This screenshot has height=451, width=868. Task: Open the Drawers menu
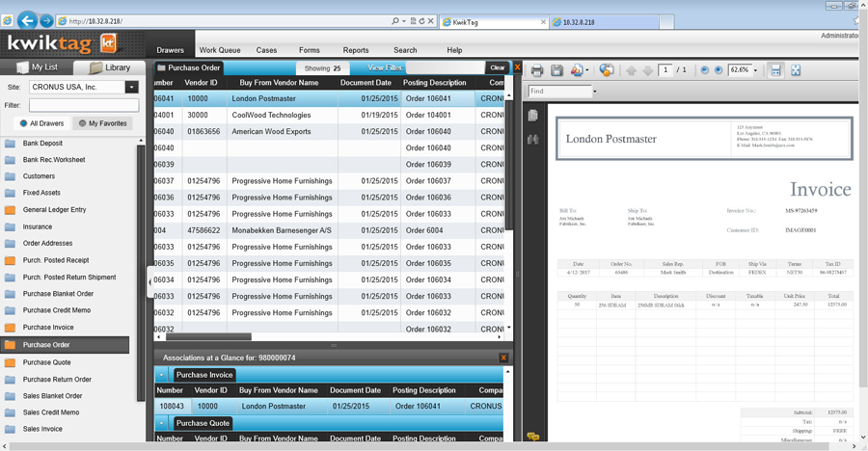(x=170, y=50)
